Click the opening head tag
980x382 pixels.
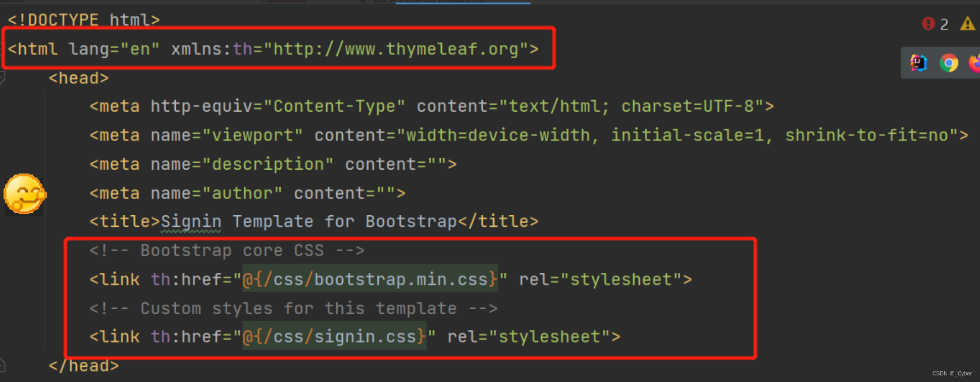click(x=79, y=78)
